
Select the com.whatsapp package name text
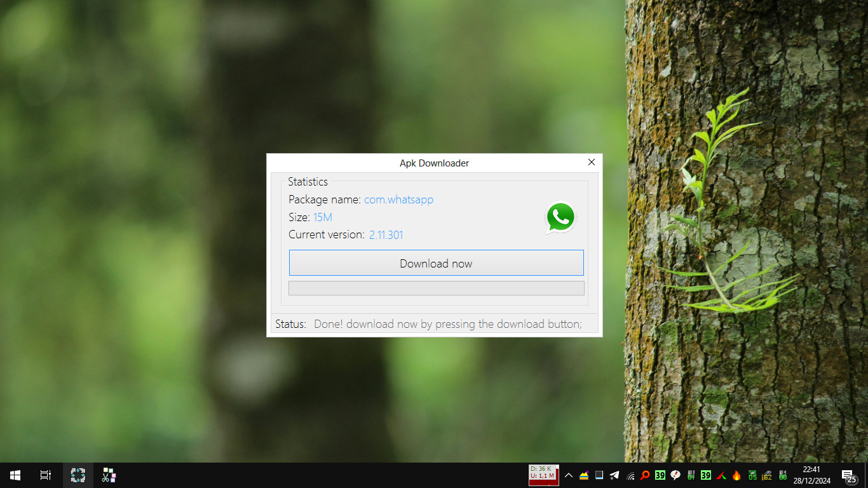[x=398, y=200]
